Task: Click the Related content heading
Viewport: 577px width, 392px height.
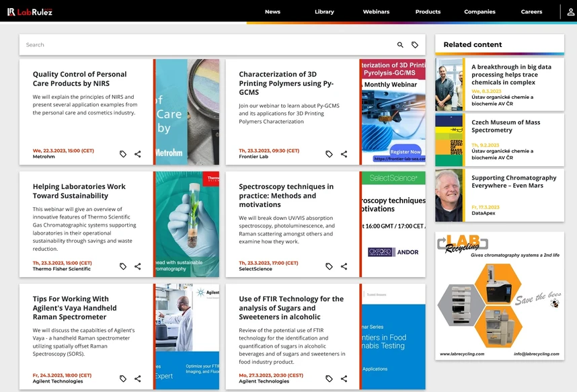Action: click(x=473, y=44)
